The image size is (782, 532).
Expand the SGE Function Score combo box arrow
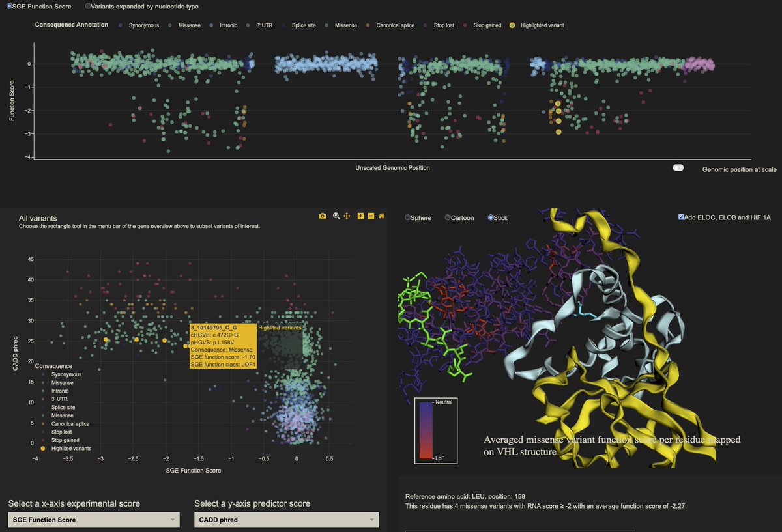174,520
